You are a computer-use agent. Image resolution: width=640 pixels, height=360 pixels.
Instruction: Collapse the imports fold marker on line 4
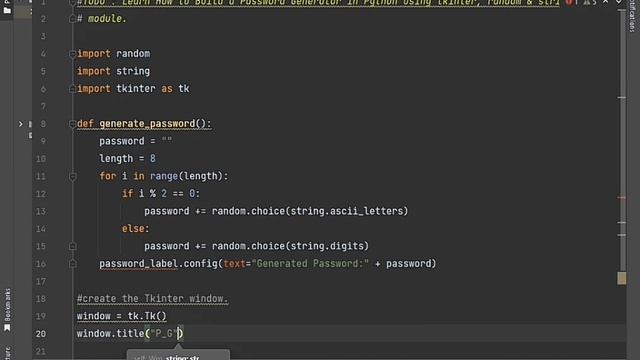(x=72, y=53)
